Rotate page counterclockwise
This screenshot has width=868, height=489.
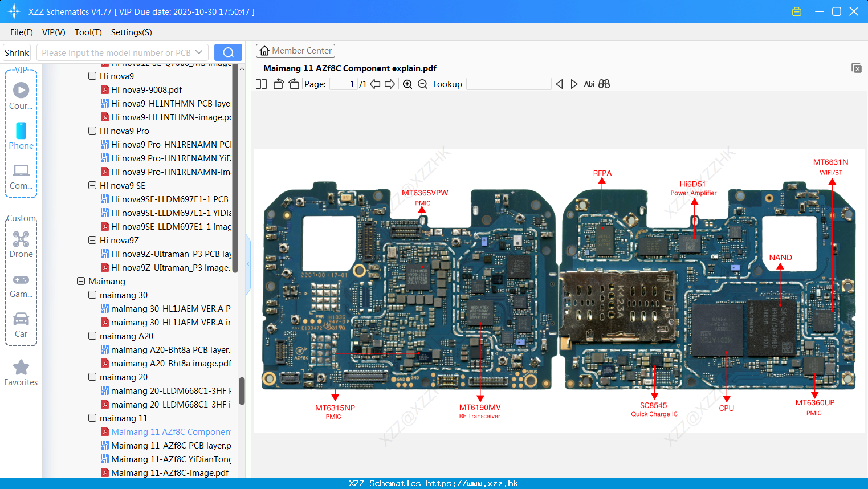(x=278, y=84)
